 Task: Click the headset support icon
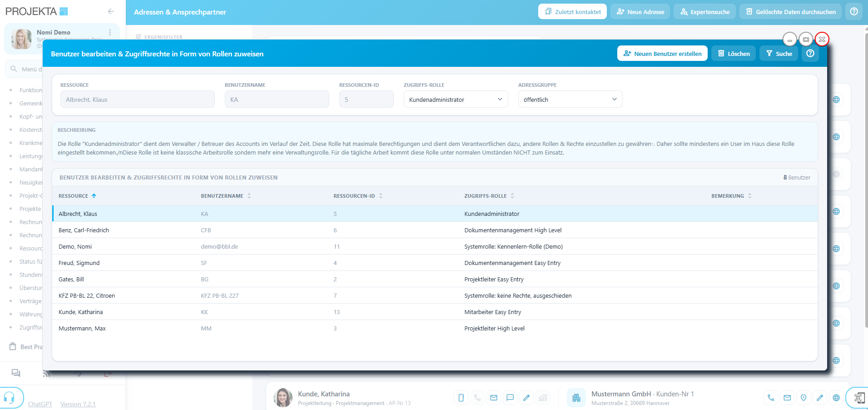[9, 398]
